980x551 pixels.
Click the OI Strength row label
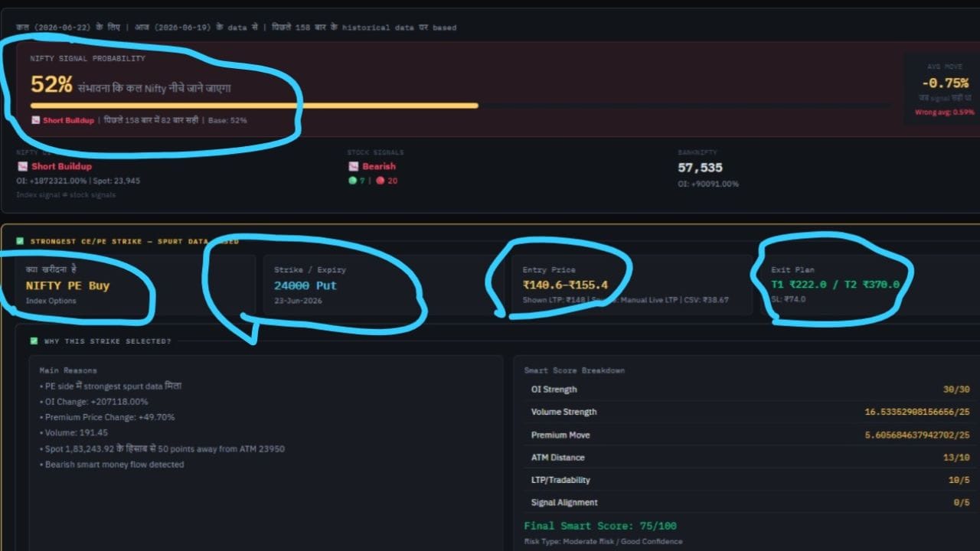coord(554,390)
